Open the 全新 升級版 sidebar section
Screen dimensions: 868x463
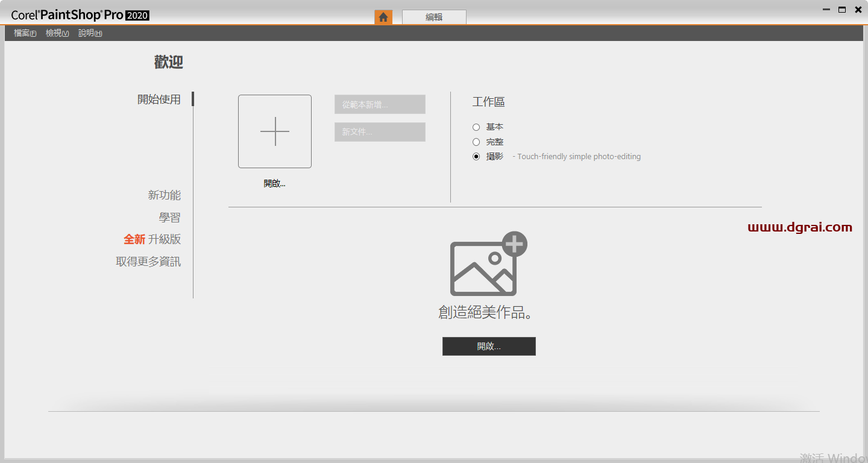click(153, 239)
